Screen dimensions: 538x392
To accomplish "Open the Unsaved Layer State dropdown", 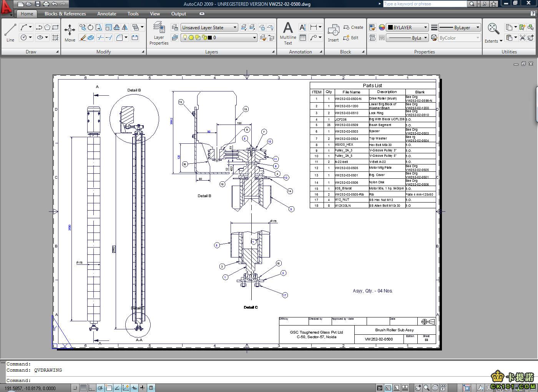I will click(x=209, y=27).
